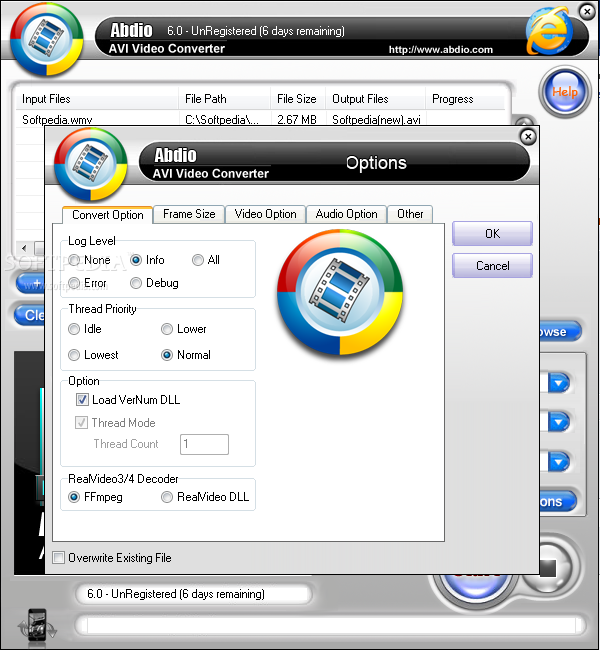The height and width of the screenshot is (650, 600).
Task: Confirm options with OK
Action: 492,234
